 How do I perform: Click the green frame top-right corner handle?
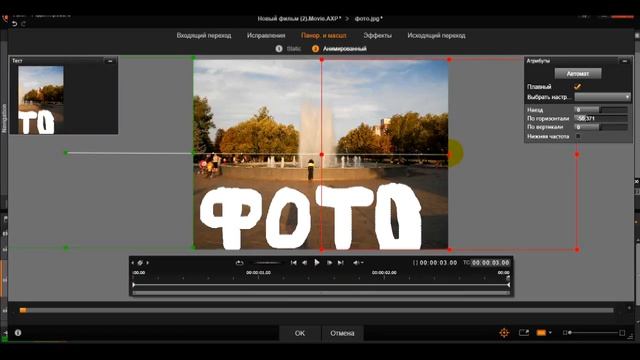(193, 58)
